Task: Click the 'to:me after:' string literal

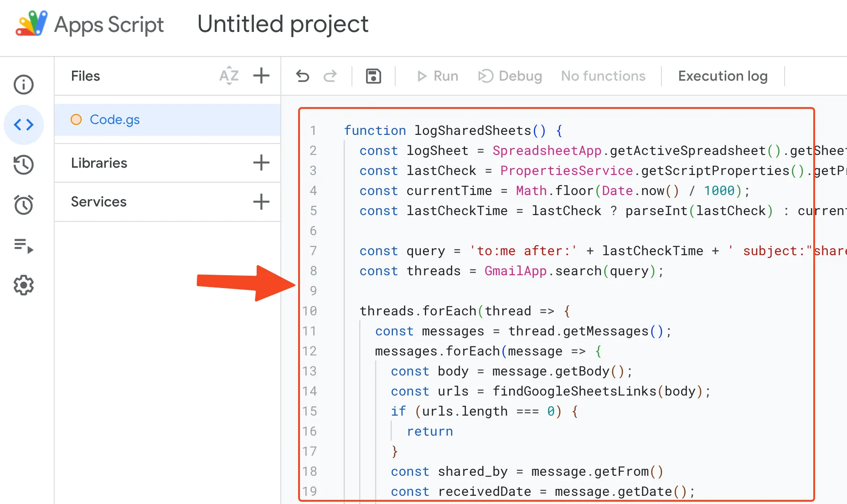Action: (524, 251)
